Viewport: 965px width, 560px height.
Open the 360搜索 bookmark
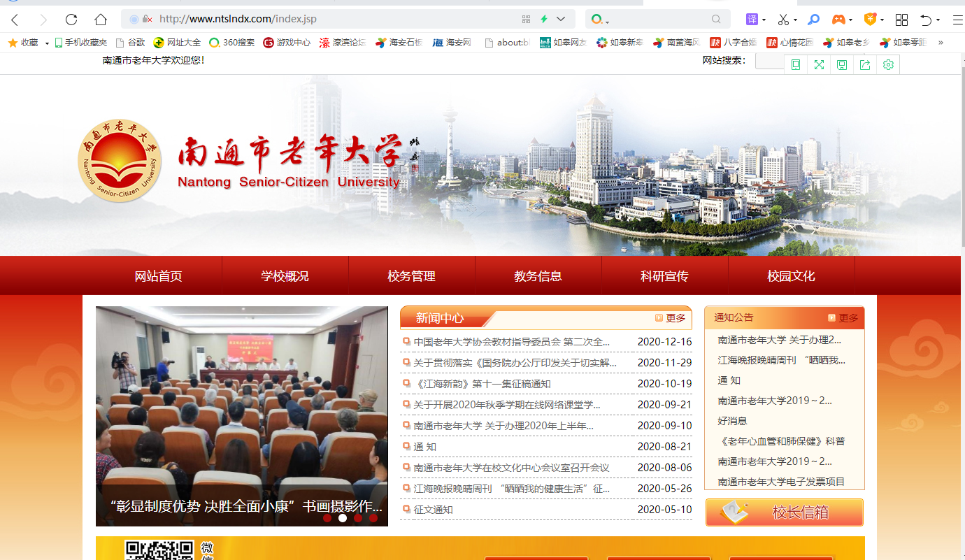click(x=232, y=43)
